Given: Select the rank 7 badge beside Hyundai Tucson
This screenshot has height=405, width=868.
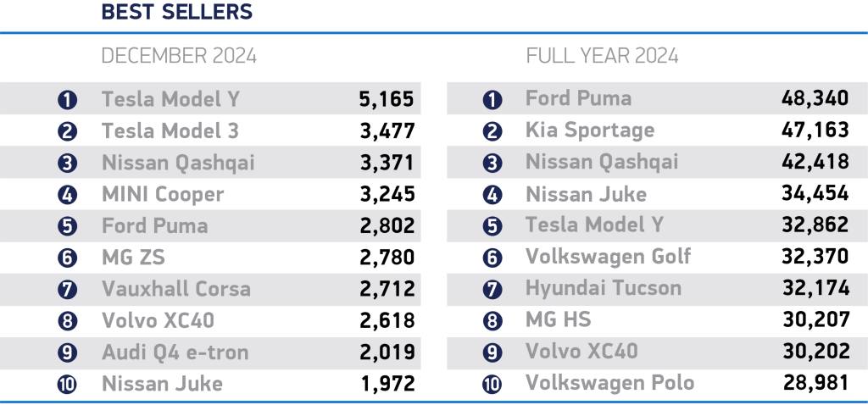Looking at the screenshot, I should coord(492,289).
